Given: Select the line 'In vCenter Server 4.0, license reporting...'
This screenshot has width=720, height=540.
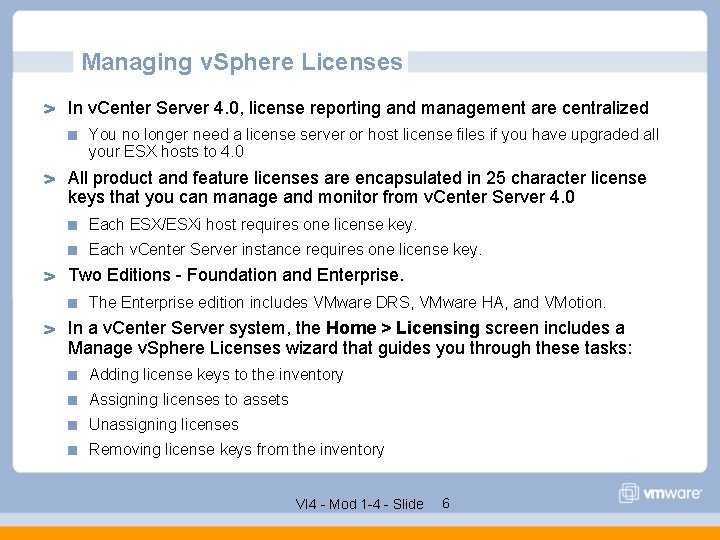Looking at the screenshot, I should coord(358,108).
